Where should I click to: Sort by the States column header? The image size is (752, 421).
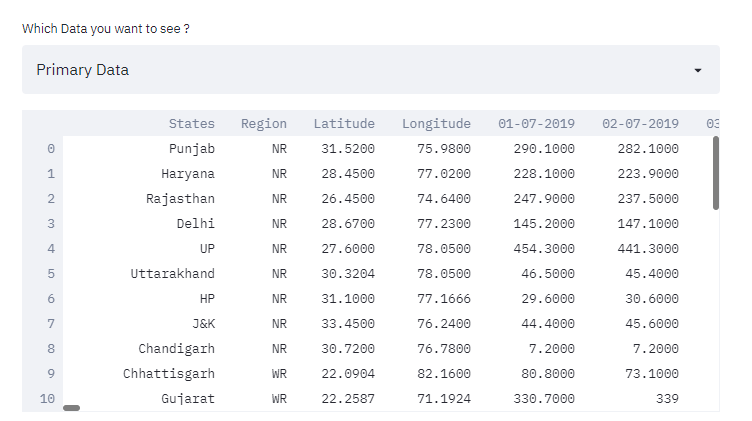(x=191, y=124)
